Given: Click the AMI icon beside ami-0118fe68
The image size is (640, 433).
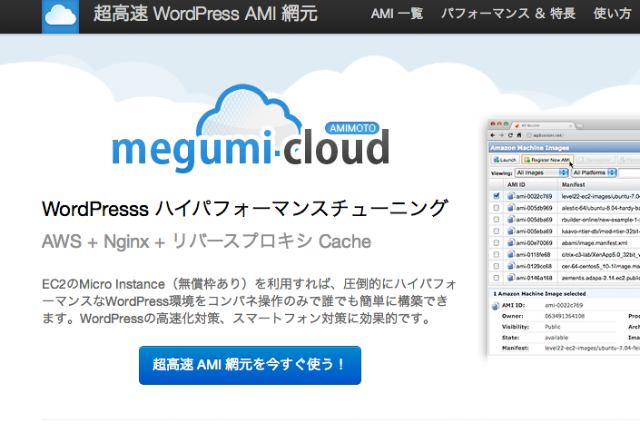Looking at the screenshot, I should click(510, 254).
